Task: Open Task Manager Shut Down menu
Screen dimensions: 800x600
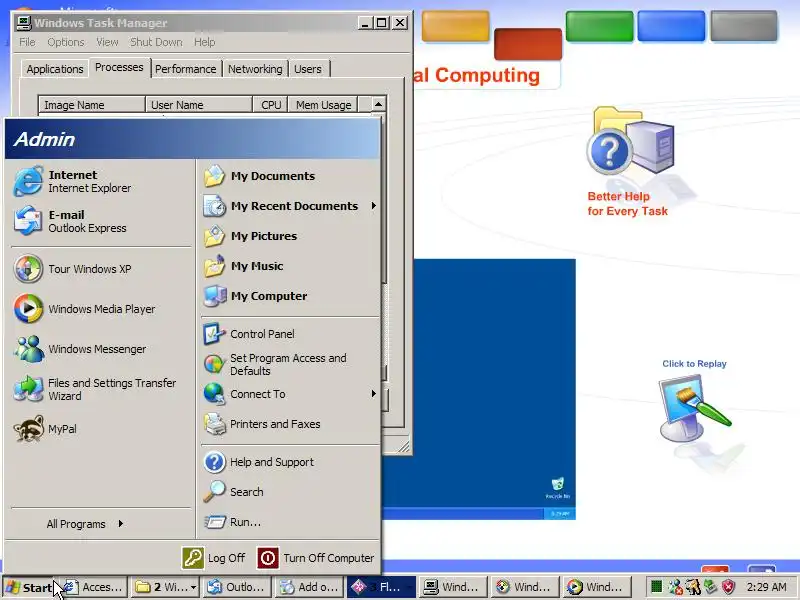Action: tap(156, 42)
